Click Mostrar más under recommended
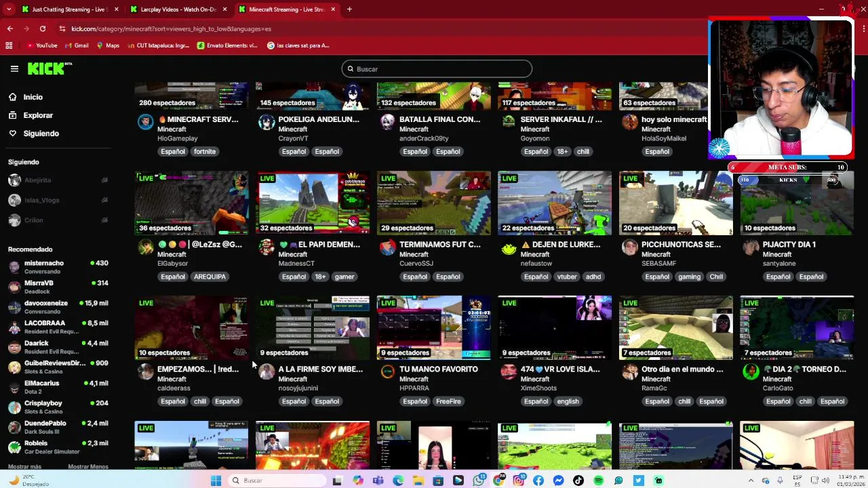Viewport: 868px width, 488px height. pyautogui.click(x=24, y=466)
